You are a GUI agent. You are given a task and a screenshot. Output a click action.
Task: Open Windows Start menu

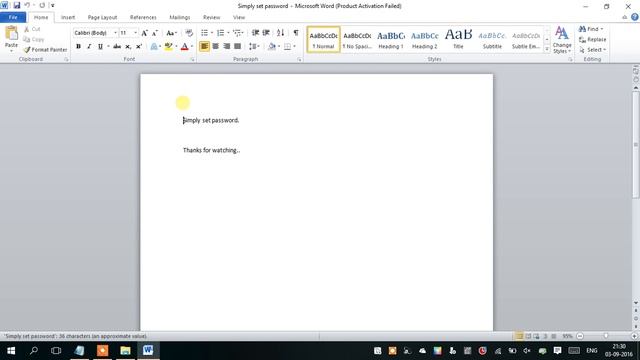[x=11, y=351]
